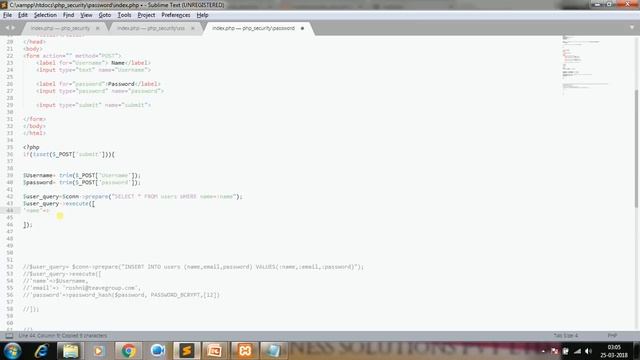
Task: Place cursor on line 44 with 'name'=>
Action: [x=36, y=211]
